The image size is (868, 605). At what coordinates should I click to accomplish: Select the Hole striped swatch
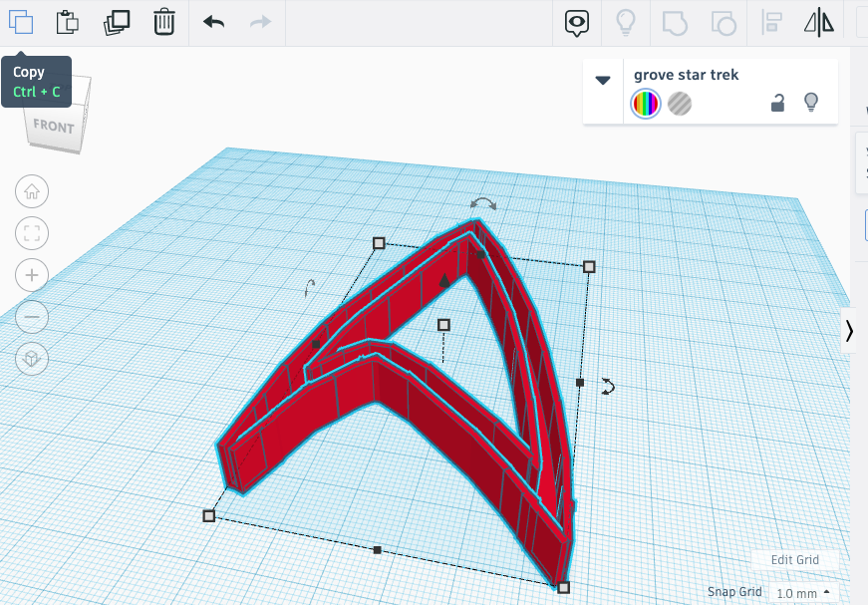pos(680,104)
